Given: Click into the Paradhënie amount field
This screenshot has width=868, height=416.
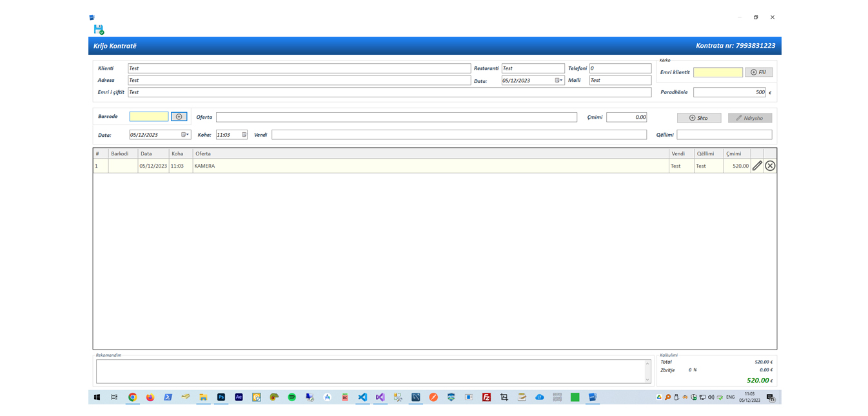Looking at the screenshot, I should (x=729, y=92).
